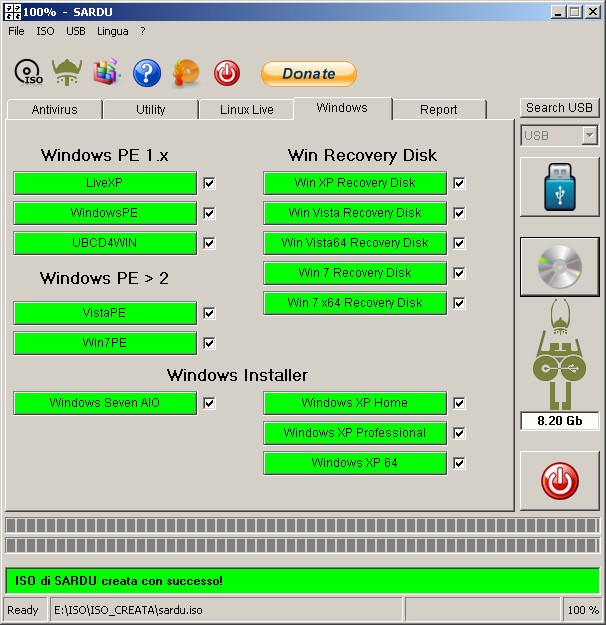Image resolution: width=606 pixels, height=625 pixels.
Task: Uncheck the LiveXP checkbox
Action: [x=209, y=183]
